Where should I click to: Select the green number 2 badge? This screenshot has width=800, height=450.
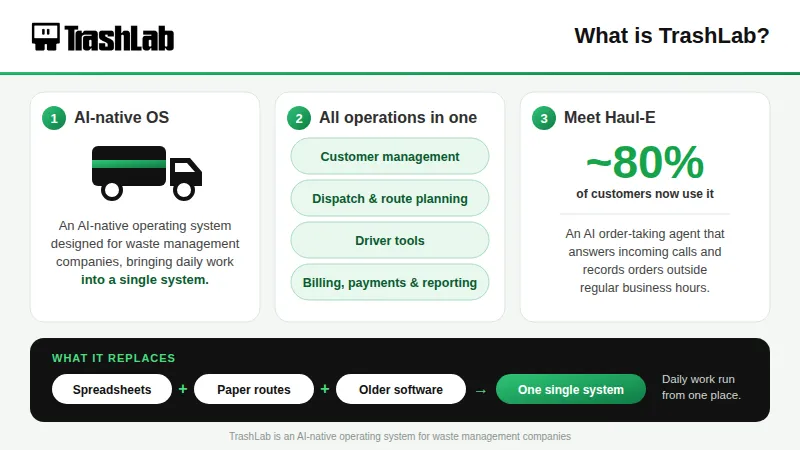tap(299, 118)
